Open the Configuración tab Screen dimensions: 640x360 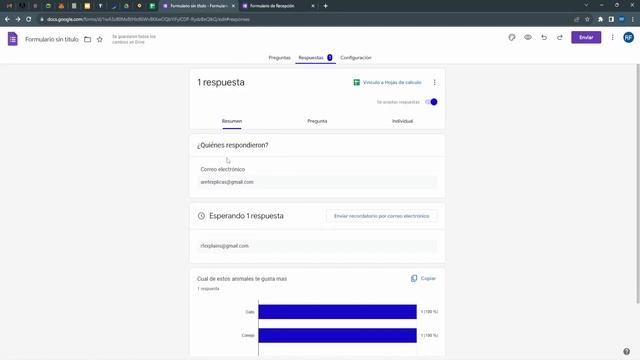click(x=356, y=58)
